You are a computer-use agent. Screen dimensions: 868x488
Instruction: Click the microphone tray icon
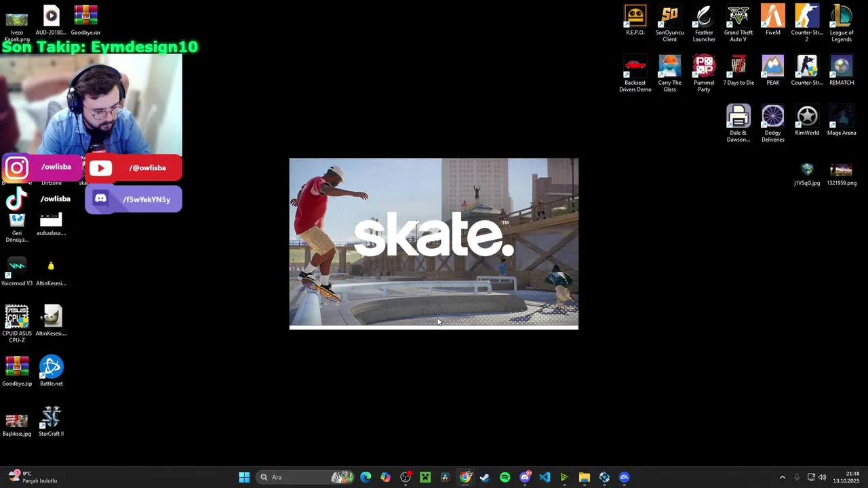coord(797,477)
